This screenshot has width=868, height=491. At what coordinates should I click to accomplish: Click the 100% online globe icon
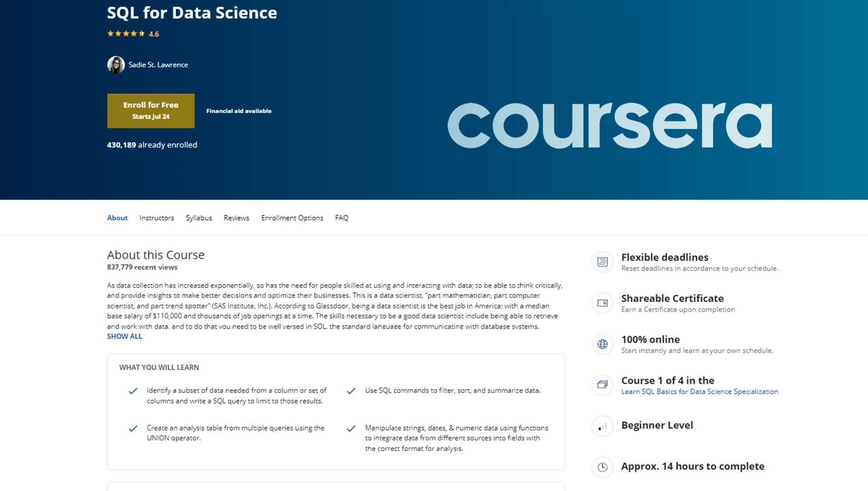(x=602, y=344)
